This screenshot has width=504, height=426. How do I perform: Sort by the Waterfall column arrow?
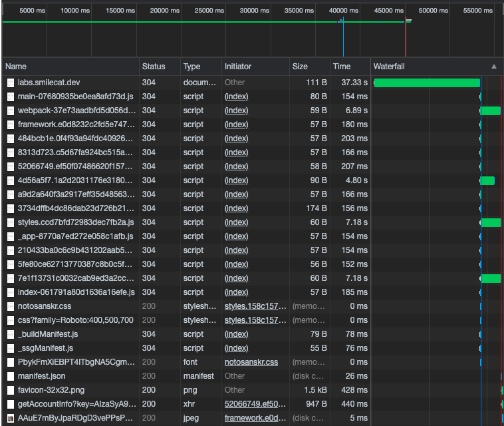[x=493, y=67]
